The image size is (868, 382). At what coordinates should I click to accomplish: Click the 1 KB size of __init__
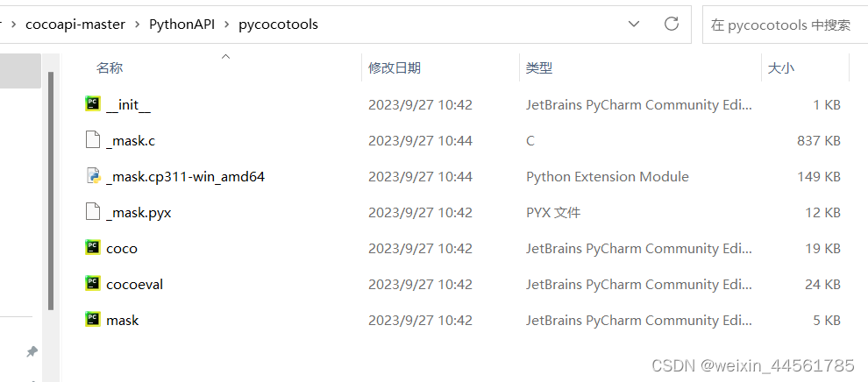coord(827,105)
